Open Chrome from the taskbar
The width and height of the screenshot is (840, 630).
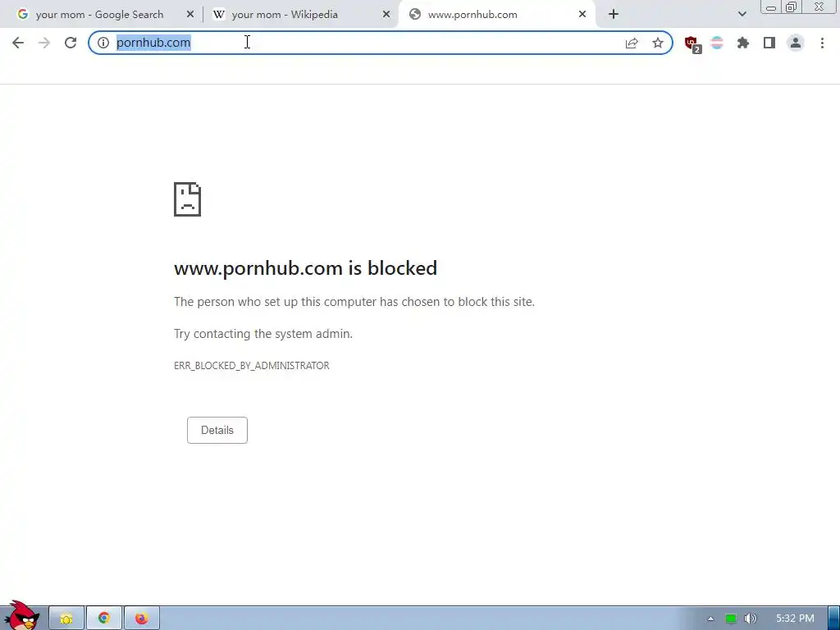click(104, 619)
